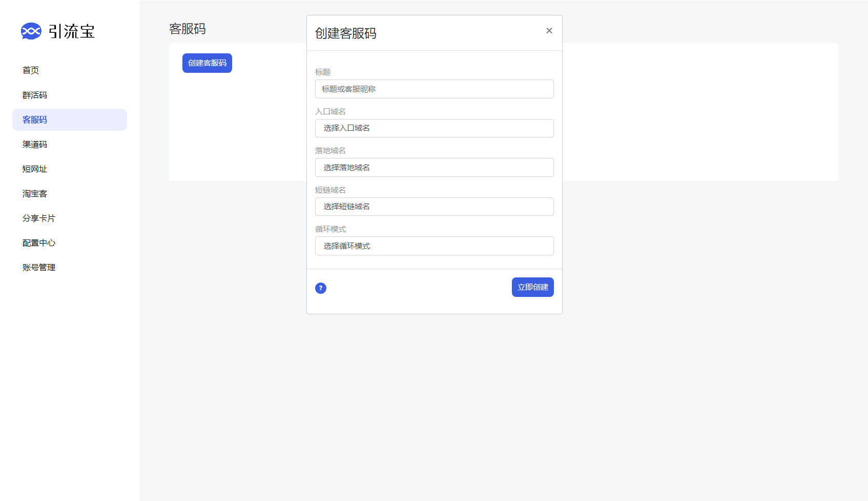Image resolution: width=868 pixels, height=501 pixels.
Task: Navigate to 首页 in the sidebar
Action: [x=30, y=70]
